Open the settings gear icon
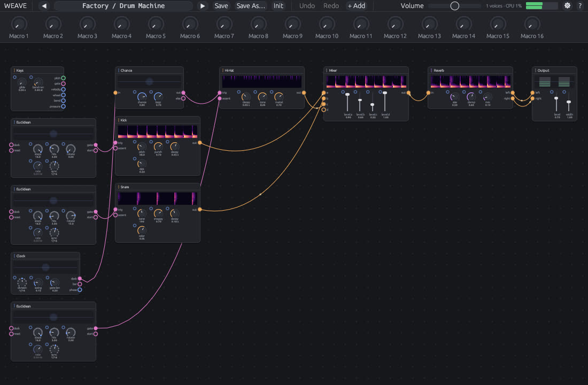 567,6
